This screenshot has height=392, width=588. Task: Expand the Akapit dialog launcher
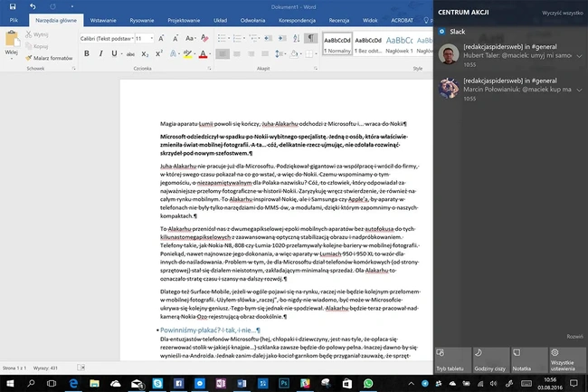(x=316, y=68)
